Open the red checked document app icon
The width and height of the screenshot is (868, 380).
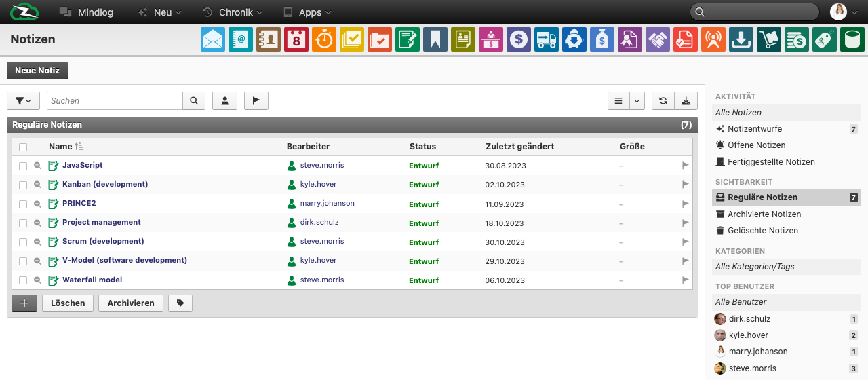pyautogui.click(x=686, y=39)
